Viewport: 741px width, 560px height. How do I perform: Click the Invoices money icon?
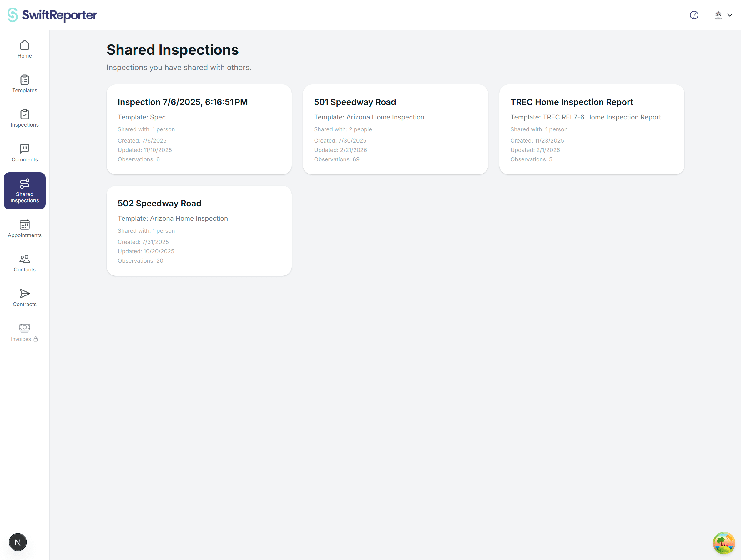coord(25,328)
